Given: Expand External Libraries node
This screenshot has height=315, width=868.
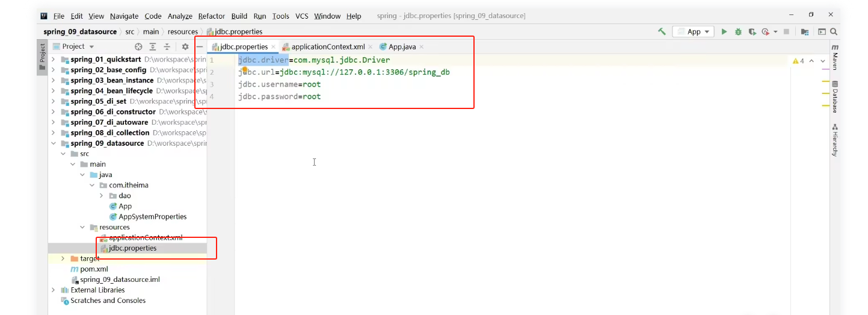Looking at the screenshot, I should pos(53,290).
